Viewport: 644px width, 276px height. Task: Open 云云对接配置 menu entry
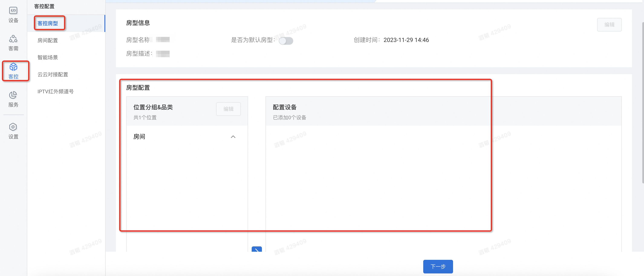52,74
